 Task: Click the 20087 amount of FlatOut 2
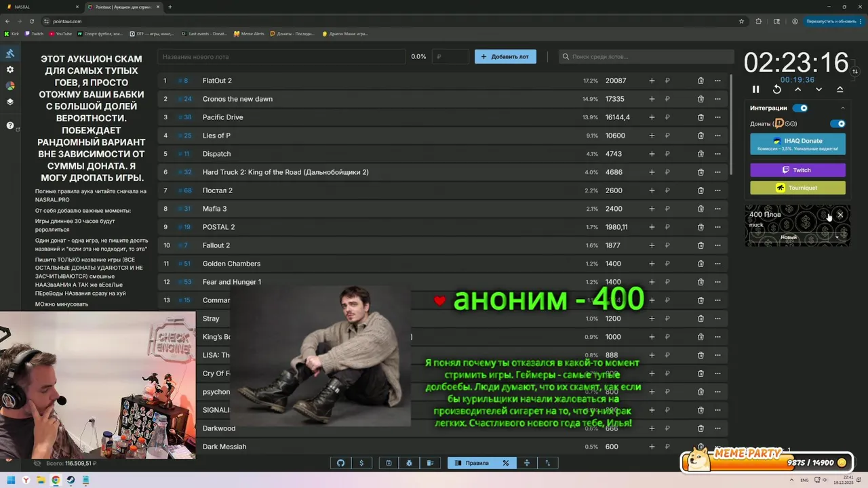pyautogui.click(x=616, y=81)
